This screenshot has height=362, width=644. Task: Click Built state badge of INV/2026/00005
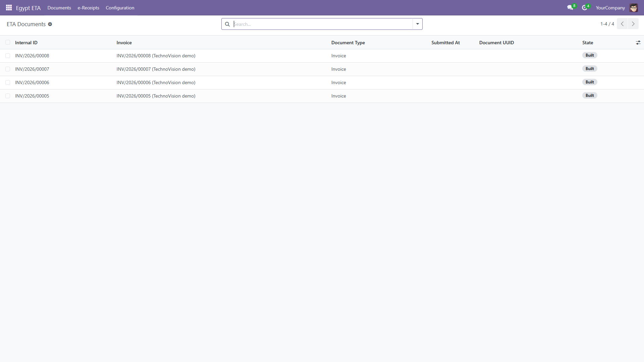(x=589, y=96)
